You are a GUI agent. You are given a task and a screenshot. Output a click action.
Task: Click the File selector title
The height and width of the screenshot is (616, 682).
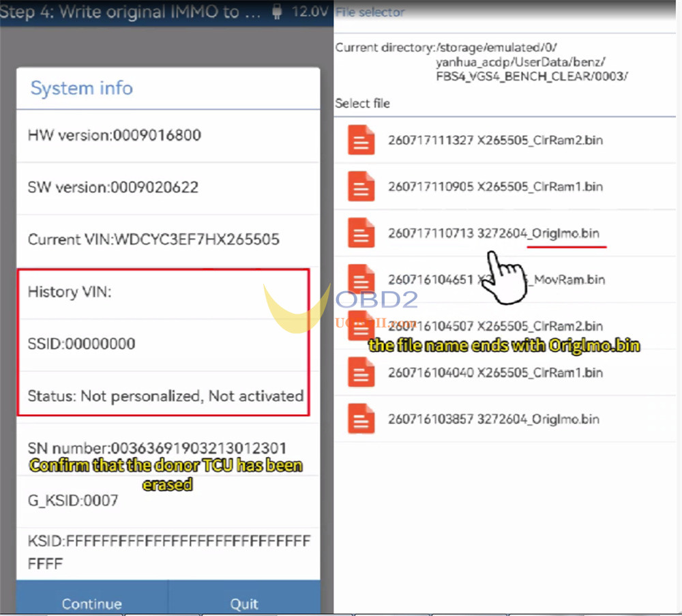[x=370, y=12]
